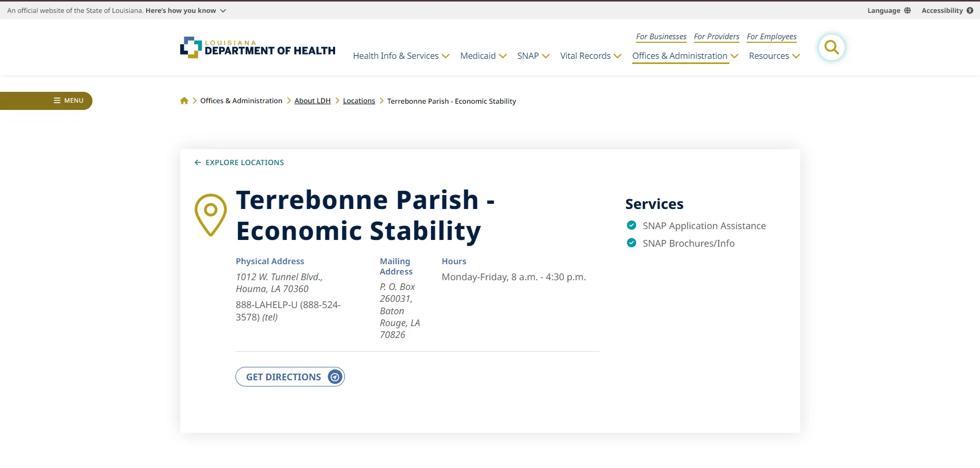Click the SNAP Application Assistance text
The height and width of the screenshot is (468, 980).
704,225
